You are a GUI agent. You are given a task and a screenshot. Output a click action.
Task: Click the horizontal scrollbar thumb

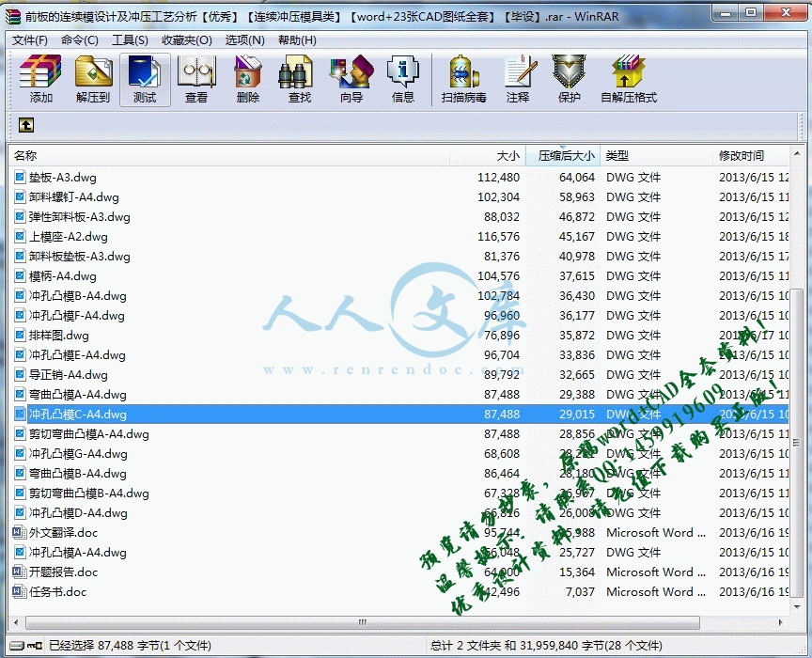(x=363, y=622)
